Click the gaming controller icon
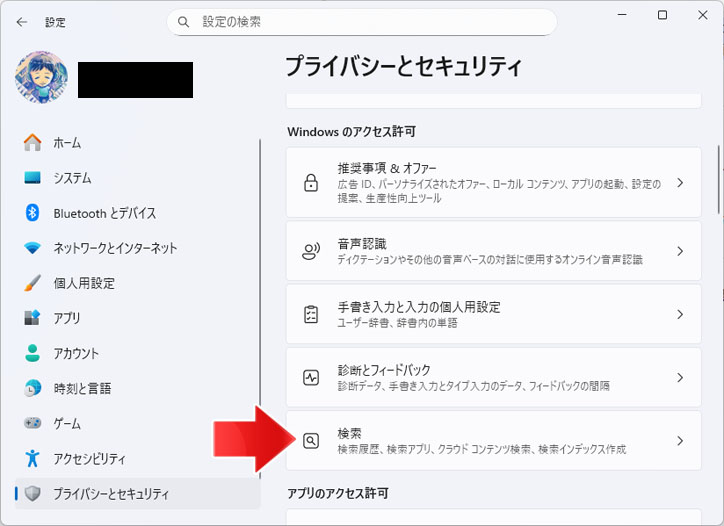Screen dimensions: 724x526 [33, 423]
